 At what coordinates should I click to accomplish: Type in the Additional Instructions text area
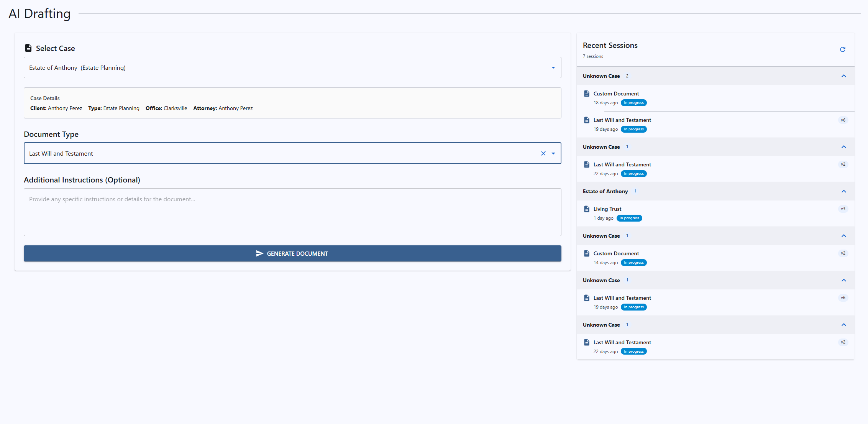(x=292, y=212)
